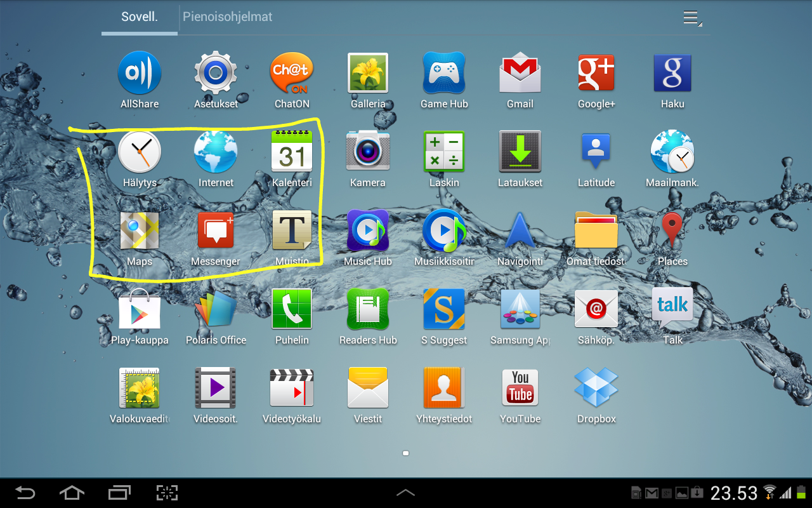Open Maailmank. world clock
The image size is (812, 508).
(672, 152)
